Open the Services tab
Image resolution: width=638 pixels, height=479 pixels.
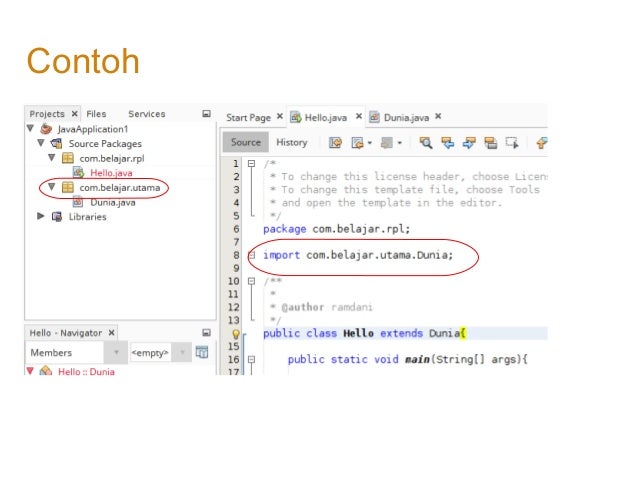click(146, 114)
